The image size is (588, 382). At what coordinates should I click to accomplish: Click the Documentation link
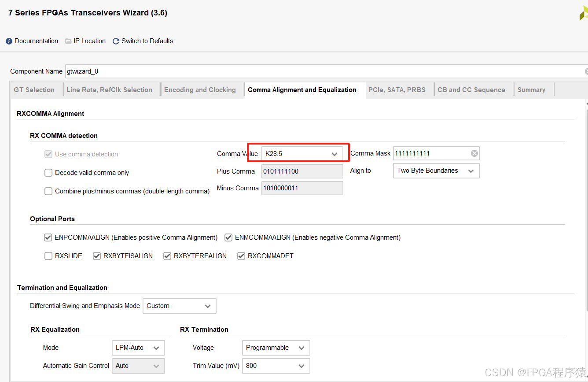[36, 41]
